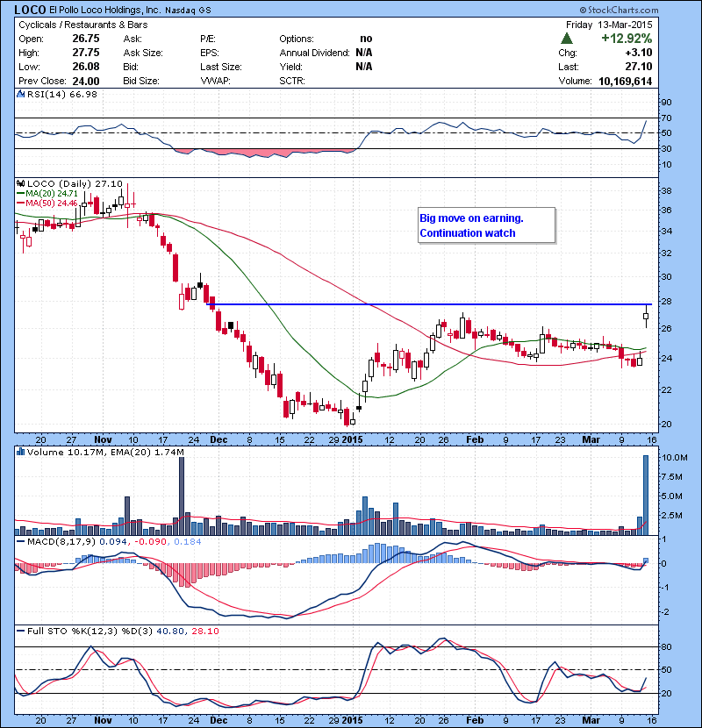
Task: Click the green up-triangle change indicator
Action: click(567, 39)
